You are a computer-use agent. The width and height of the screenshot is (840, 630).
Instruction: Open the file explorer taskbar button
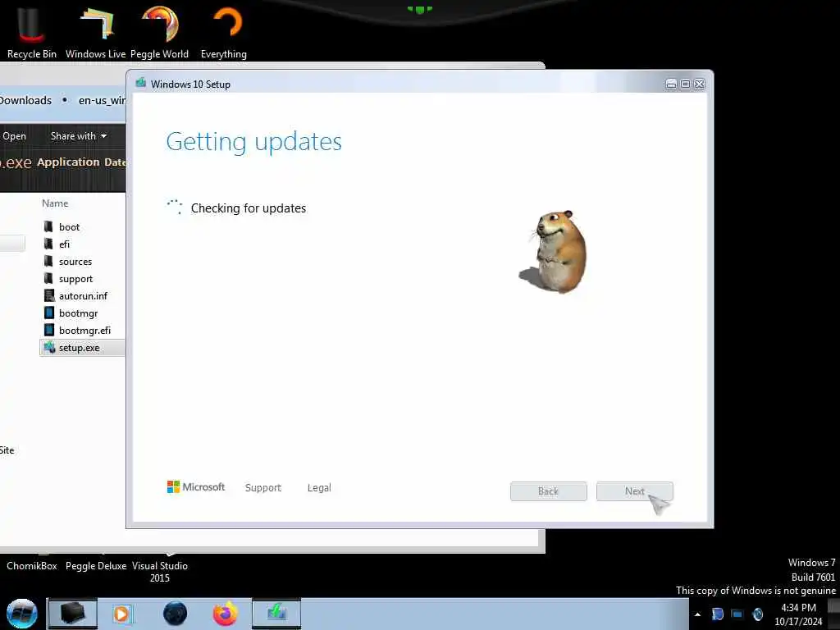click(73, 614)
